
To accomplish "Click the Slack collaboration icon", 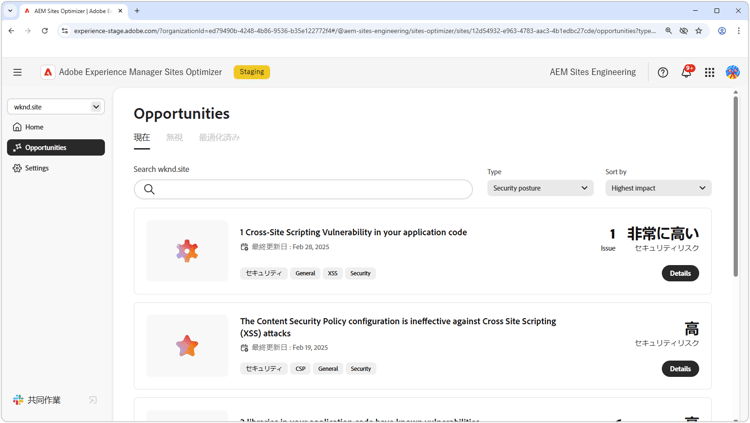I will tap(18, 400).
